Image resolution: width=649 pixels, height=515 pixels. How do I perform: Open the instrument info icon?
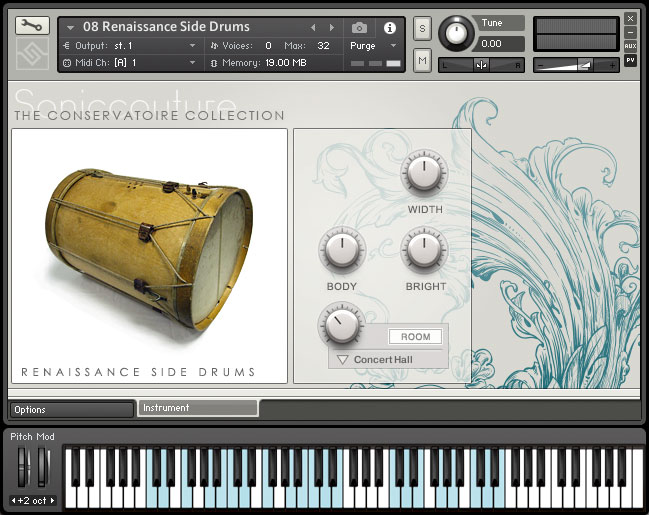coord(389,28)
